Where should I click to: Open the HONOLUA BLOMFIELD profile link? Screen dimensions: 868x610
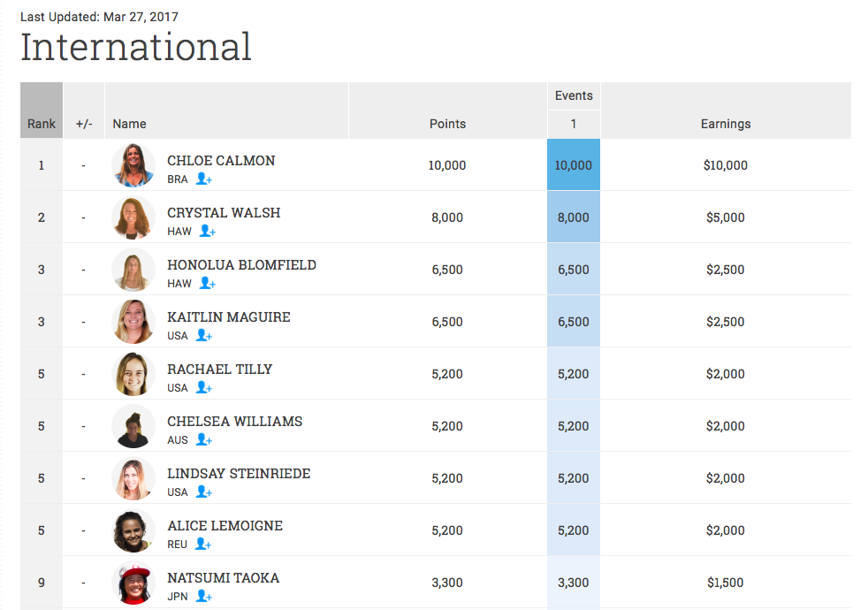[x=241, y=265]
